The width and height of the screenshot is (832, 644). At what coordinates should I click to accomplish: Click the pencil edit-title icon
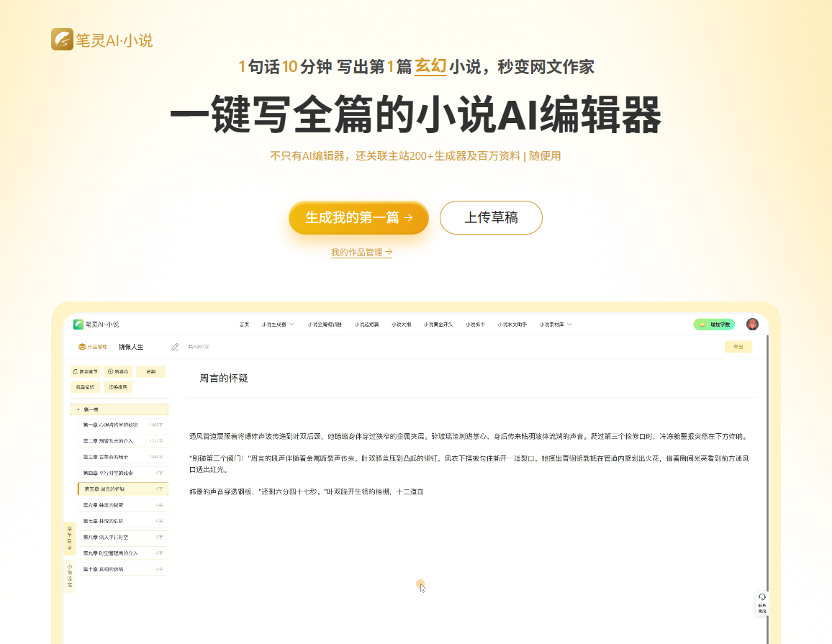(175, 347)
